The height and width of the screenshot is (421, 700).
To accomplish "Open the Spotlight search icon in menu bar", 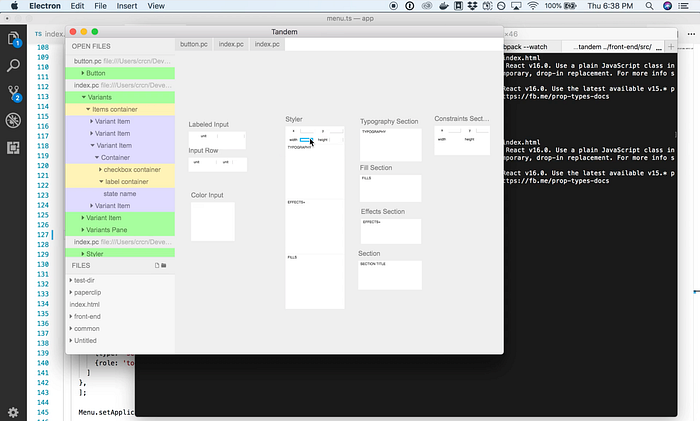I will pyautogui.click(x=649, y=6).
